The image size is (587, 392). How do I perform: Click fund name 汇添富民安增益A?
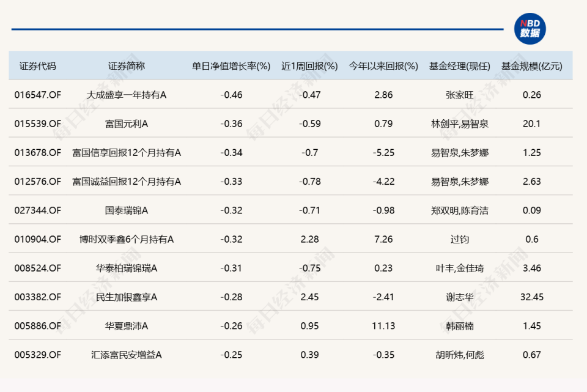[x=127, y=355]
